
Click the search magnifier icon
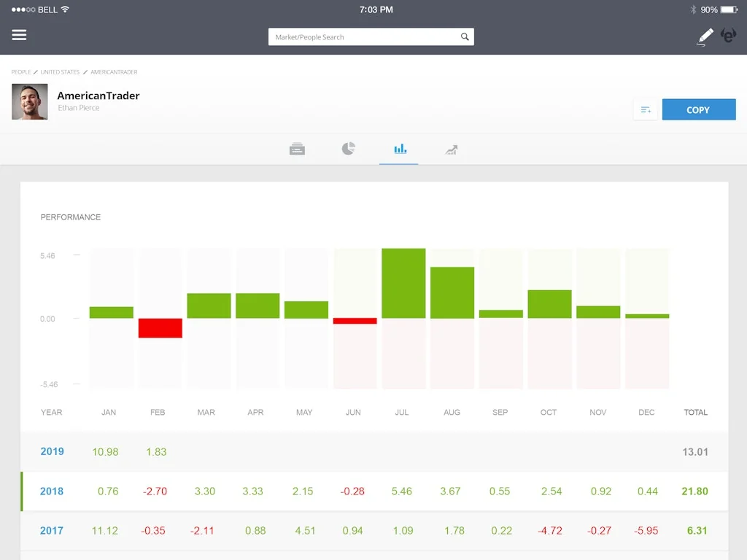465,36
